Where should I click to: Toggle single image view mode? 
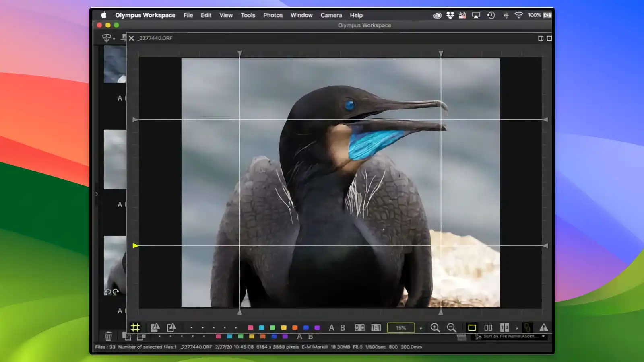[x=473, y=327]
